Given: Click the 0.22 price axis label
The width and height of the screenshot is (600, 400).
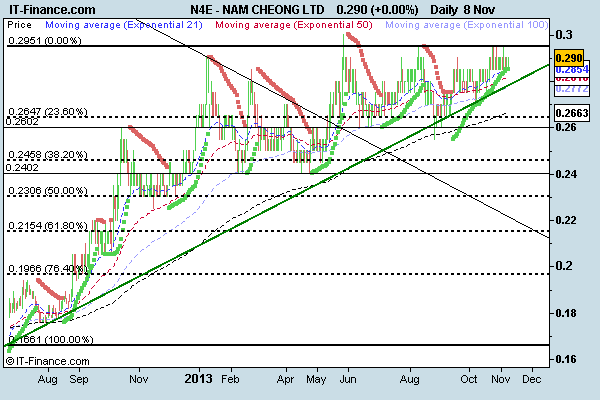Looking at the screenshot, I should pyautogui.click(x=566, y=220).
